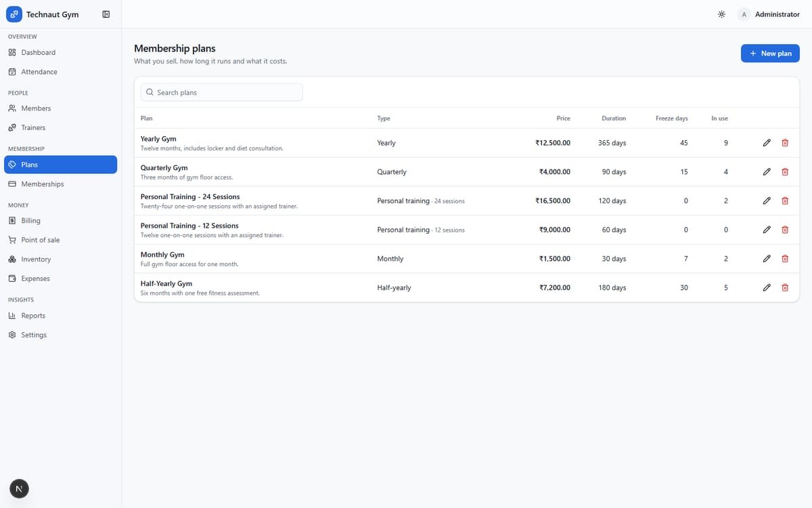This screenshot has height=508, width=812.
Task: Select the Half-Yearly Gym plan name
Action: 166,283
